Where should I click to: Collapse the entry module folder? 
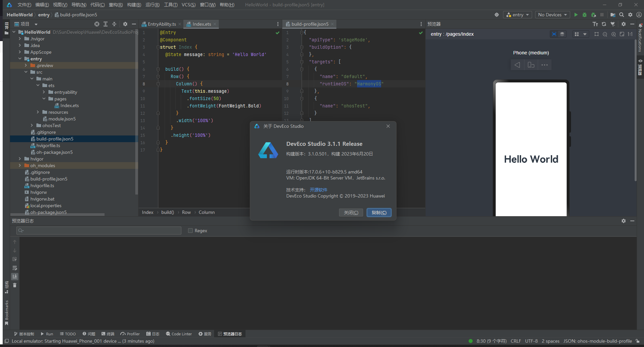pos(20,59)
